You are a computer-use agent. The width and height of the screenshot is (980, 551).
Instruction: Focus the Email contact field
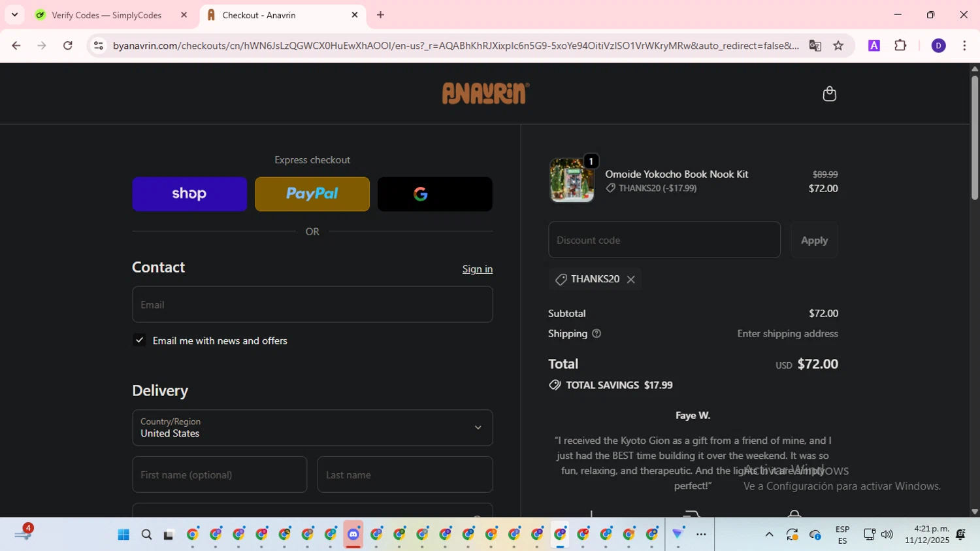coord(312,305)
